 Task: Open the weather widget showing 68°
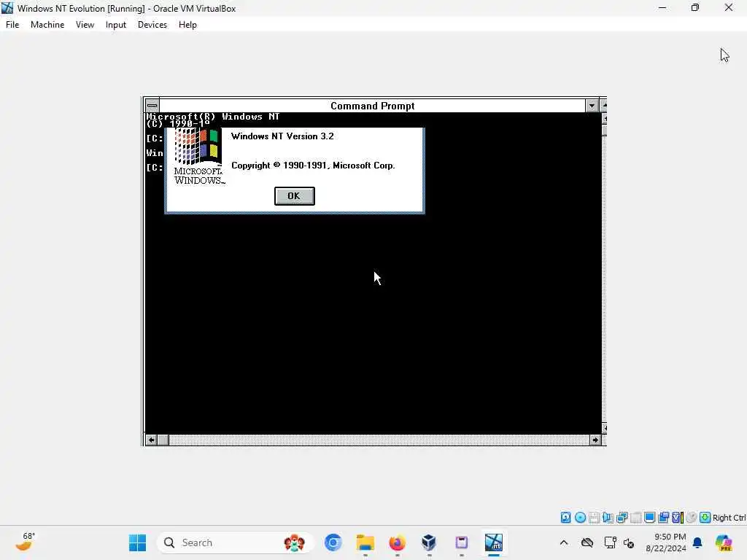tap(25, 542)
